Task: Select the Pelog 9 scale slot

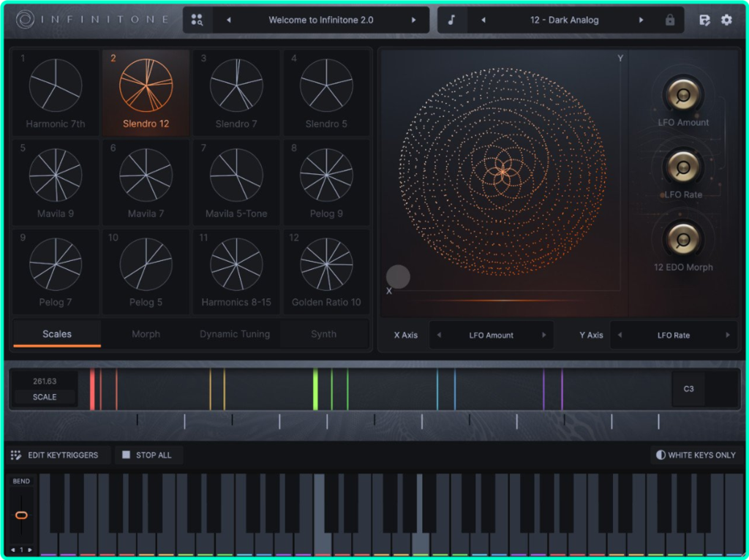Action: coord(326,182)
